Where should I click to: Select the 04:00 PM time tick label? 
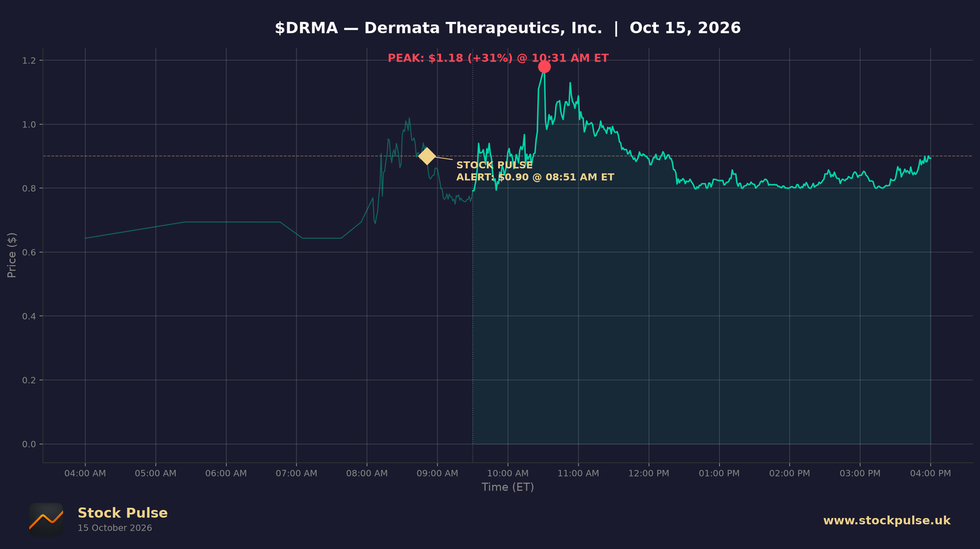pos(930,473)
